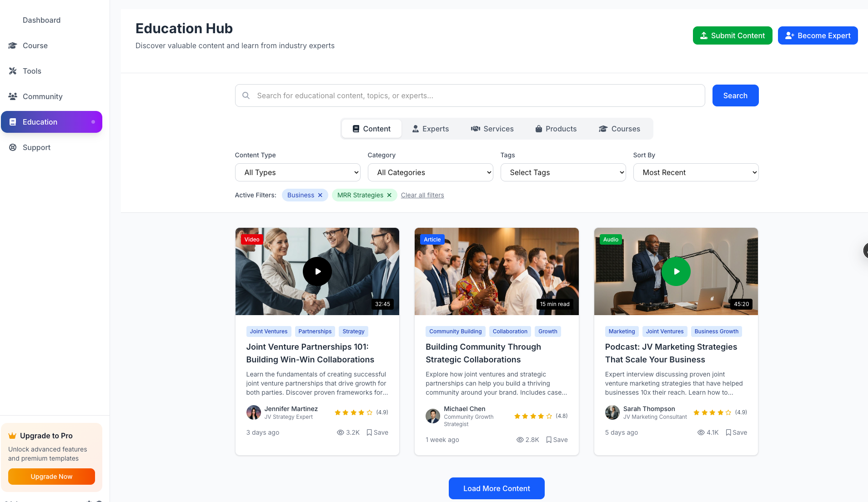Save the Building Community article
Viewport: 868px width, 502px height.
(x=557, y=440)
